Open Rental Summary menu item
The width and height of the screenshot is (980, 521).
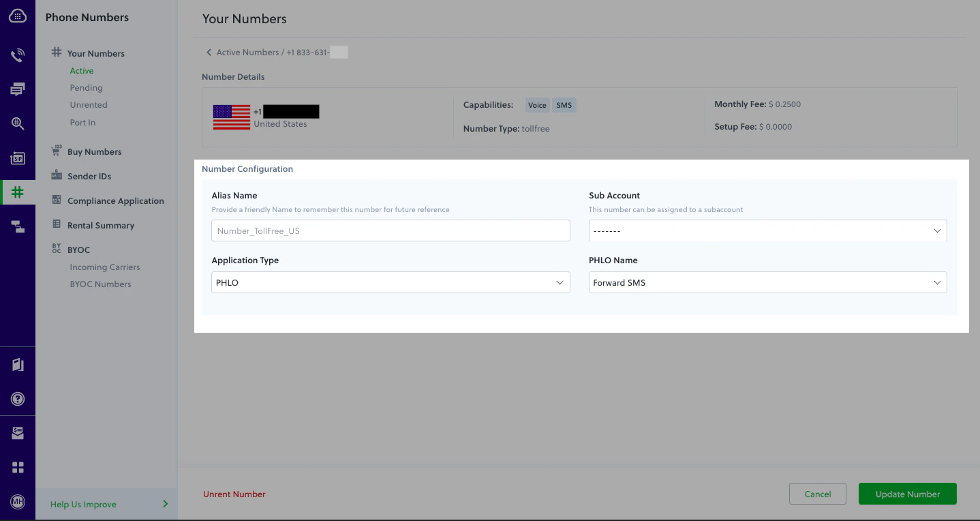(101, 226)
